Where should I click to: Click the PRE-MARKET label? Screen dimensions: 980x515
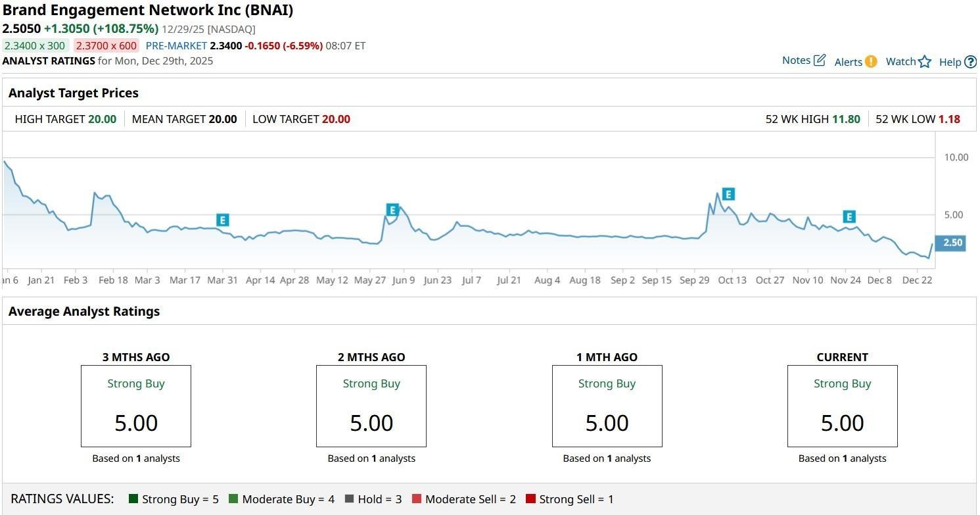[x=175, y=46]
